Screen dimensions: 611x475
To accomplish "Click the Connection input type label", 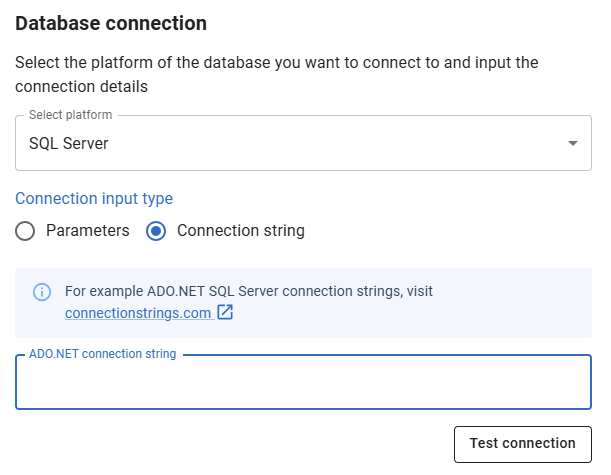I will (94, 198).
